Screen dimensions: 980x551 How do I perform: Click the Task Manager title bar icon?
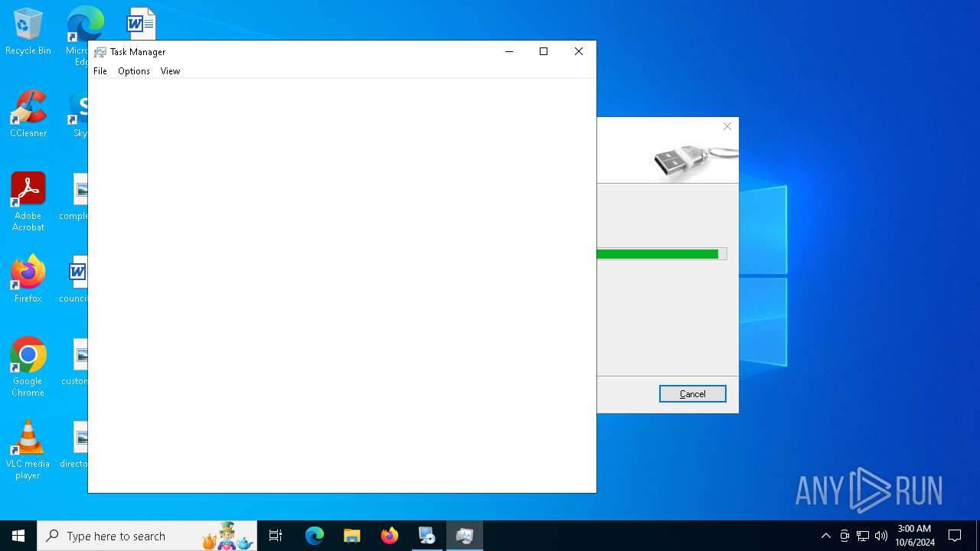[100, 52]
